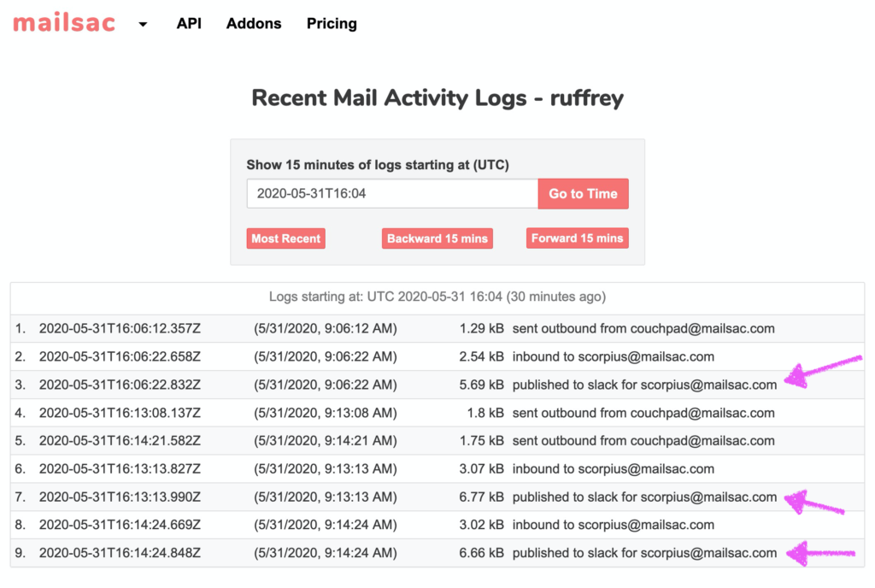Click local time 9:06:12 AM
This screenshot has width=875, height=588.
[326, 328]
